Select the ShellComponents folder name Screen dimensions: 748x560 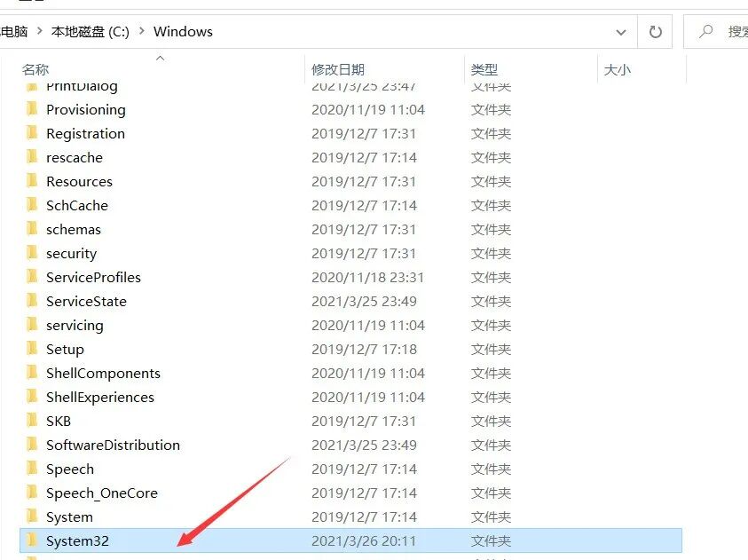(103, 374)
